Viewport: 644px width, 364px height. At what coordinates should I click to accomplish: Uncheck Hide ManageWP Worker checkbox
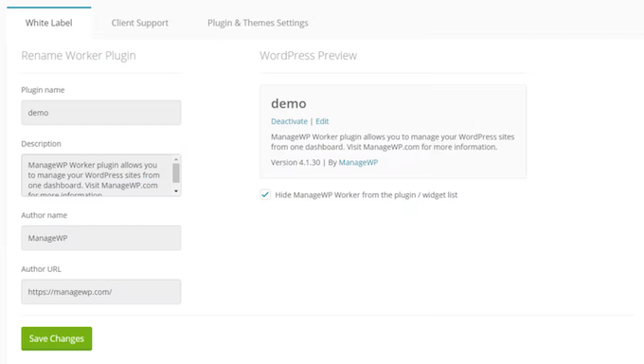(265, 194)
